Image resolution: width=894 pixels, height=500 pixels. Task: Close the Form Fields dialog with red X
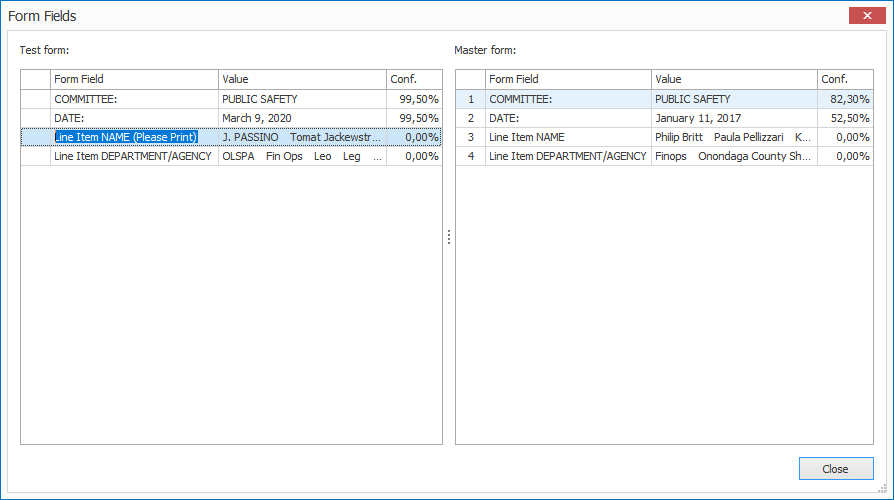click(x=867, y=15)
